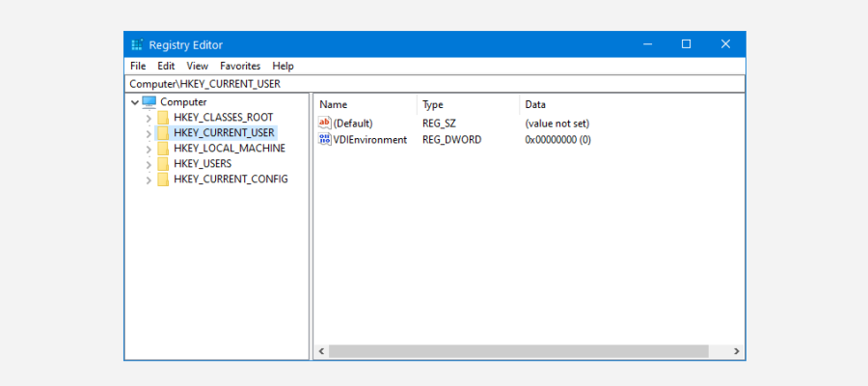Open the Edit menu
868x386 pixels.
coord(166,66)
